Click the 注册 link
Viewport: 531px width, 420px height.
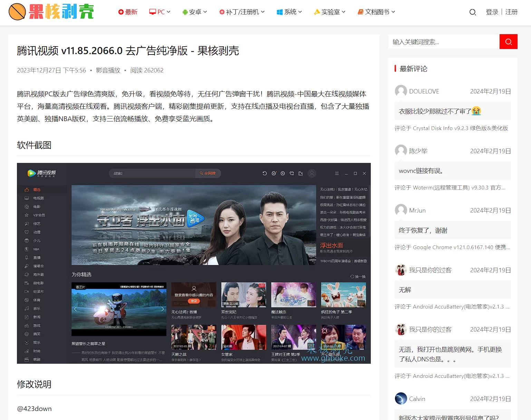[x=511, y=12]
